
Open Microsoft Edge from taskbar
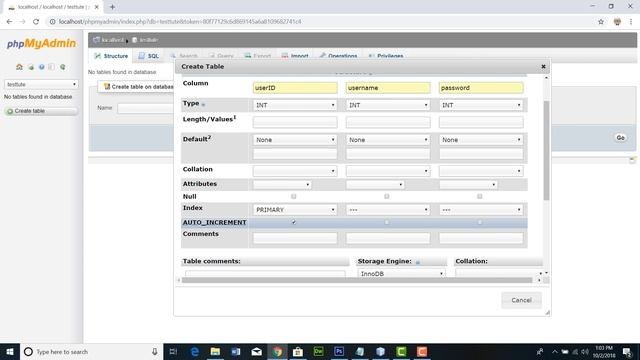tap(195, 351)
